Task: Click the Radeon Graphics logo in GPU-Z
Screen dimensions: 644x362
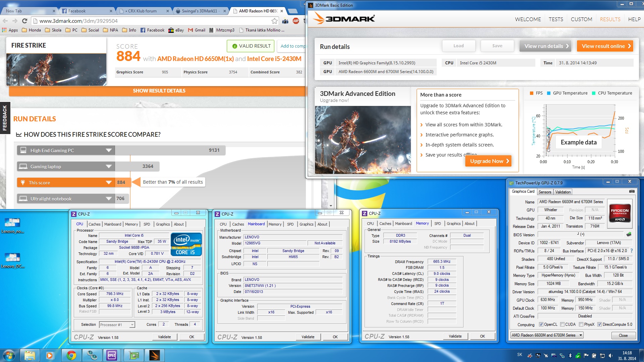Action: click(x=620, y=213)
